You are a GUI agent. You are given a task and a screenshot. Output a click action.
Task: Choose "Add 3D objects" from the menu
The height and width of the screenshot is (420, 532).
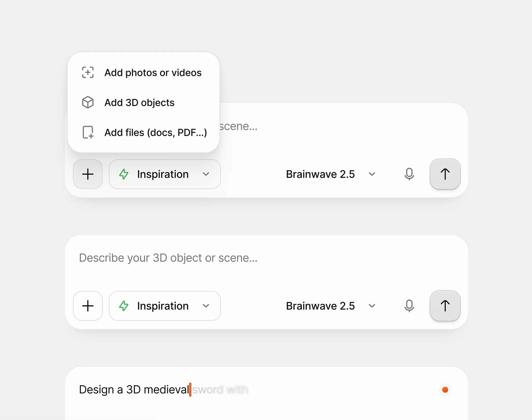pyautogui.click(x=139, y=103)
